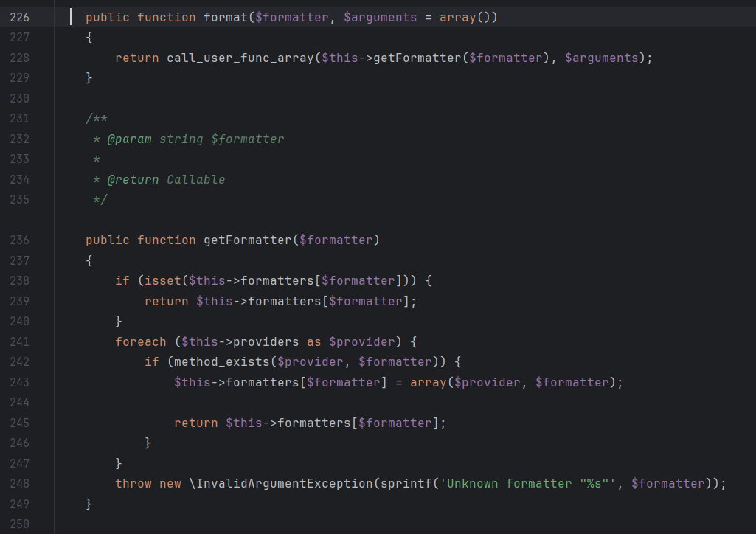The image size is (756, 534).
Task: Click the format function name on line 226
Action: coord(225,17)
